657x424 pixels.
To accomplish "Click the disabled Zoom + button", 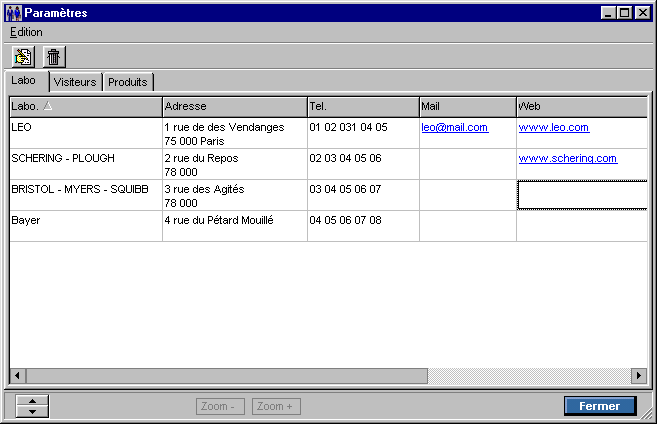I will 276,406.
